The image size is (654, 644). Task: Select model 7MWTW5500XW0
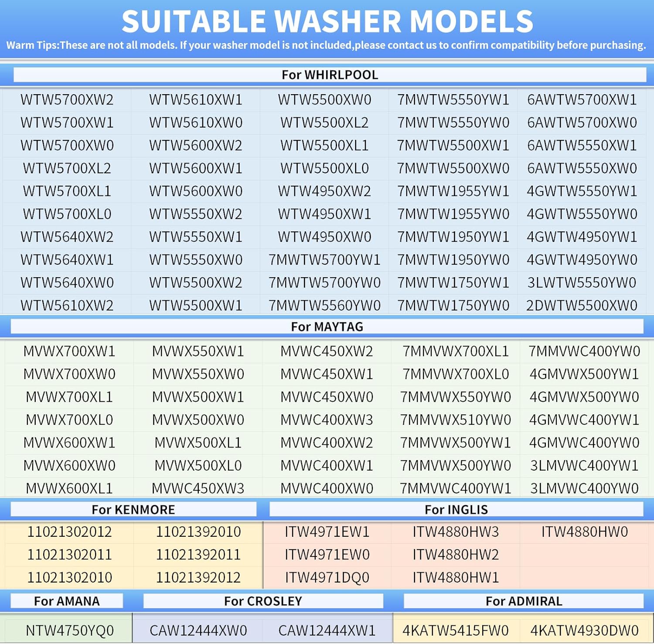tap(453, 168)
